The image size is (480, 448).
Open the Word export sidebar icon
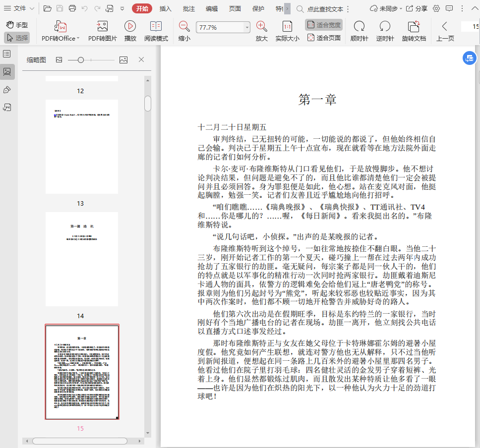pos(7,108)
